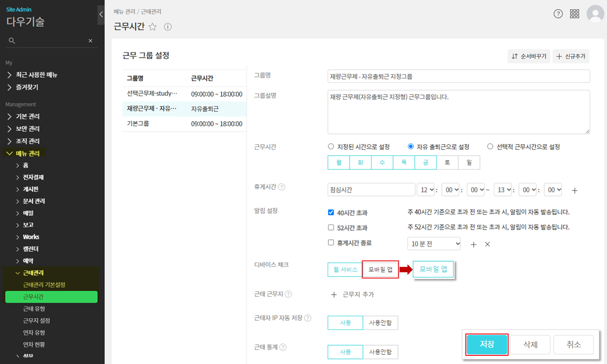607x364 pixels.
Task: Click the info icon beside the page title
Action: (x=168, y=27)
